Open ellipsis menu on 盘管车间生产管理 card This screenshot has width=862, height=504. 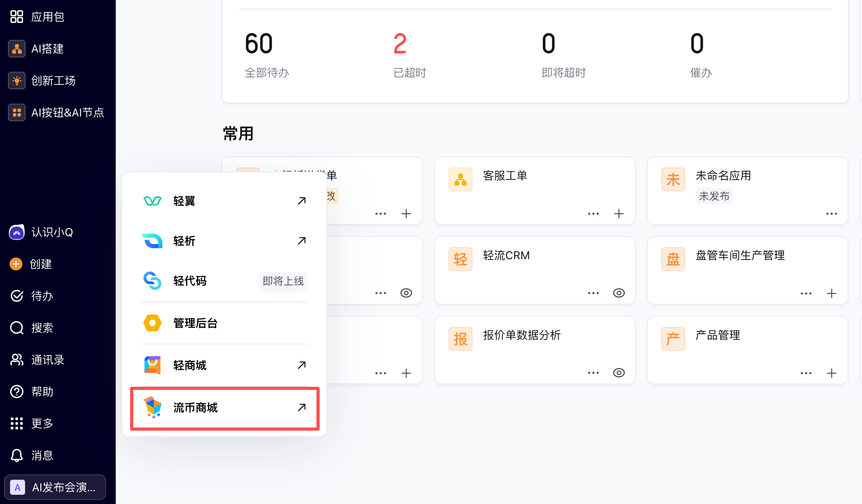pos(806,293)
